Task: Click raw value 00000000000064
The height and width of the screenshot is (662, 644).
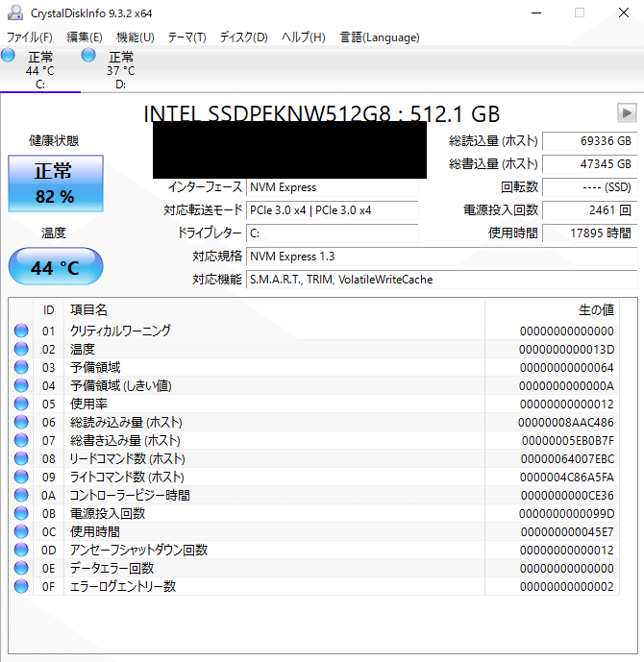Action: tap(567, 368)
